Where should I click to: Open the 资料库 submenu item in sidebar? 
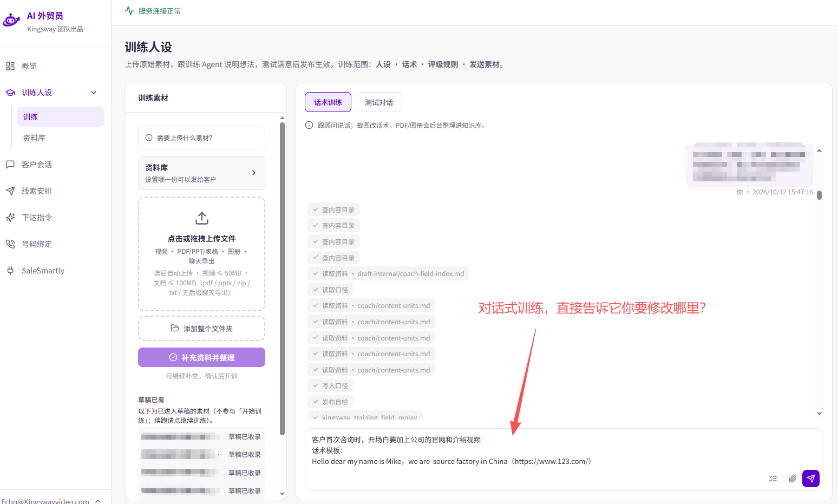pos(34,138)
